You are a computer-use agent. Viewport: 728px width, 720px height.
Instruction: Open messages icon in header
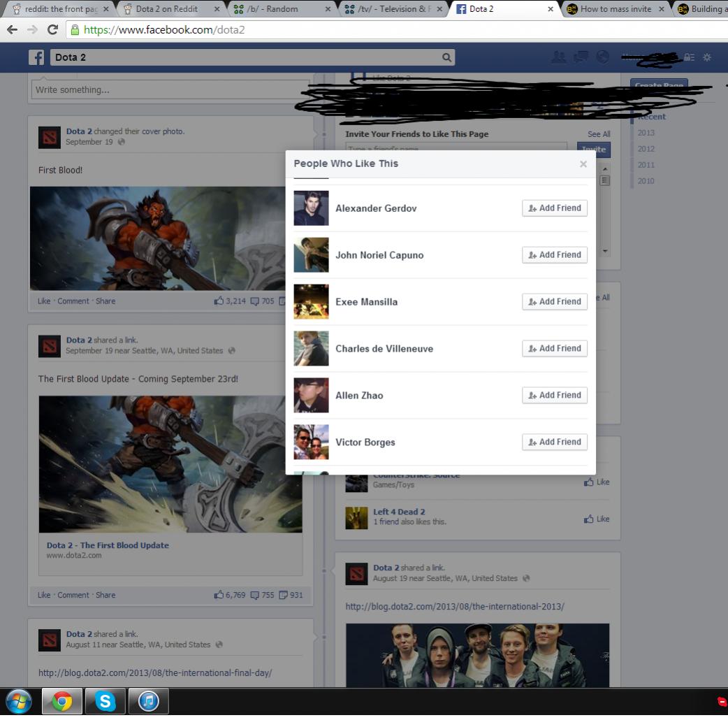point(581,57)
